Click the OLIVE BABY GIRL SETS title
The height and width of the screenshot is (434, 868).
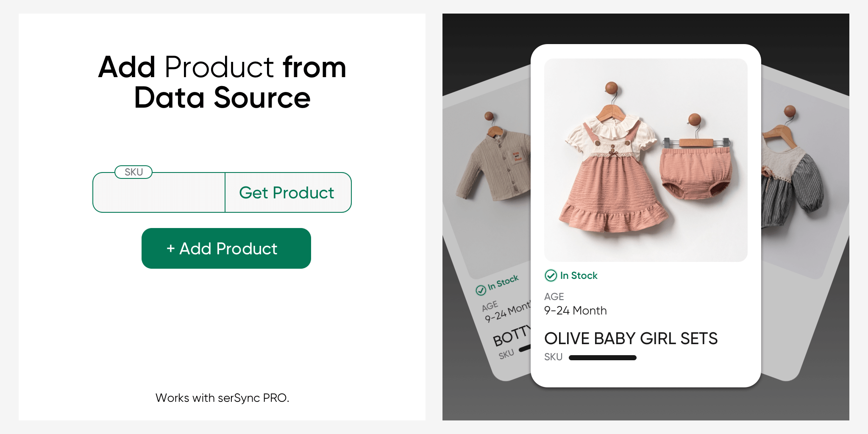click(631, 338)
